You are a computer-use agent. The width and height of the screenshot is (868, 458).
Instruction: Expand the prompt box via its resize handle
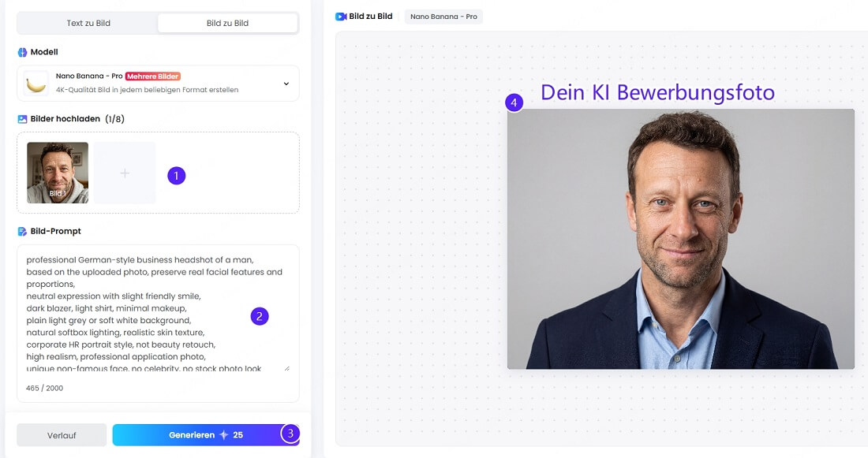tap(286, 367)
